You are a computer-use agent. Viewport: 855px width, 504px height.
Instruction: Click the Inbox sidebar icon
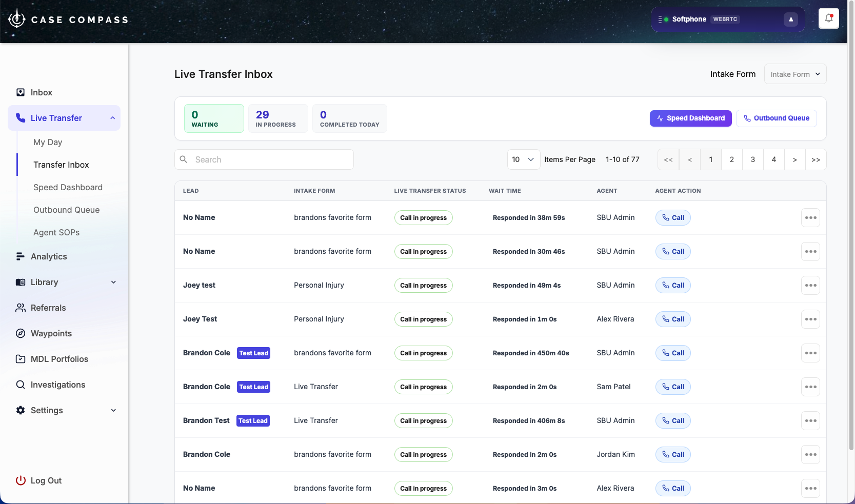[21, 92]
